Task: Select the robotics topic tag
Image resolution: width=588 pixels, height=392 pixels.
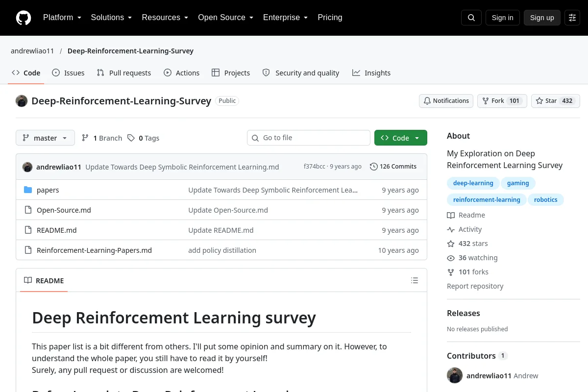Action: point(546,200)
